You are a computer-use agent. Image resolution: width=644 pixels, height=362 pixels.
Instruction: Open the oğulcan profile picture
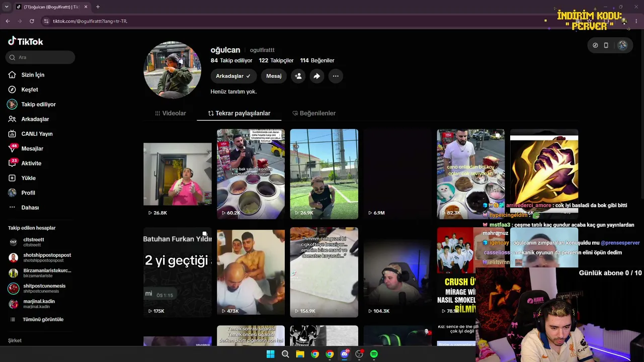[173, 70]
